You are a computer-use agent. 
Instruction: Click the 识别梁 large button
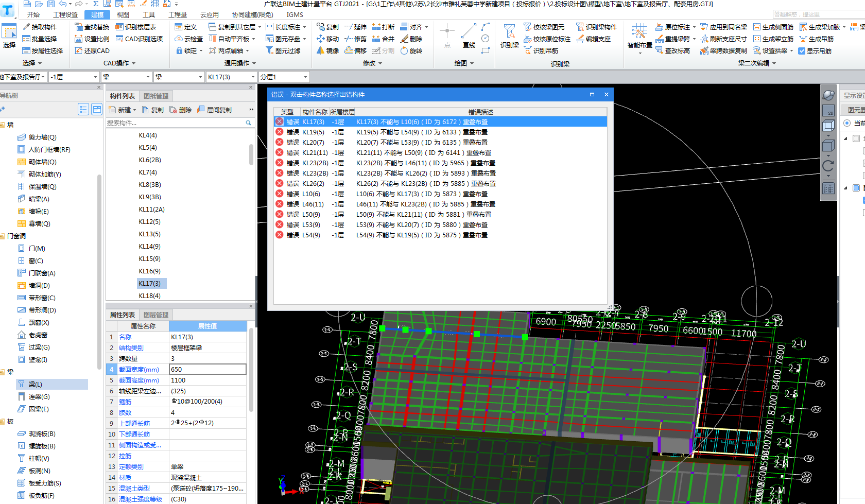tap(509, 36)
